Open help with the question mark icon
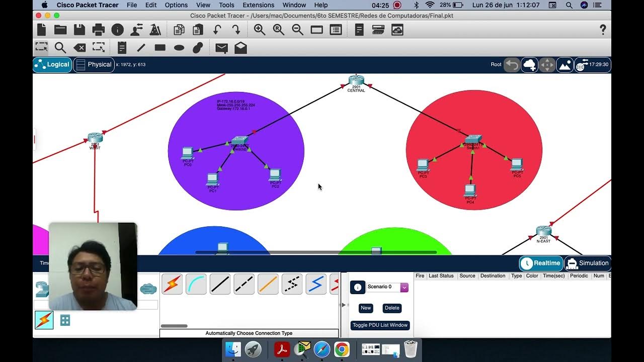The width and height of the screenshot is (644, 362). [x=603, y=30]
